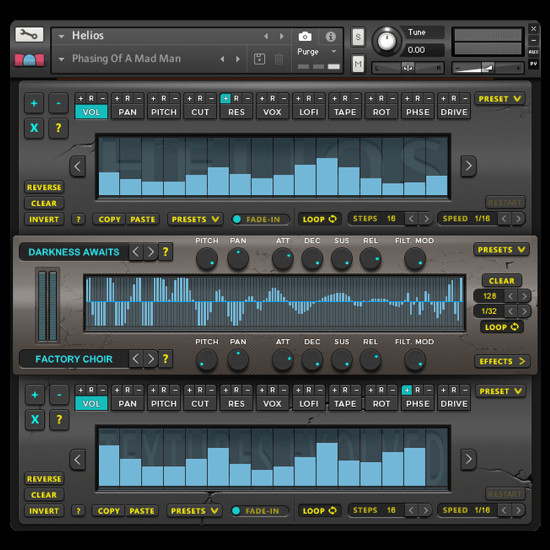Open the instrument info icon

330,36
